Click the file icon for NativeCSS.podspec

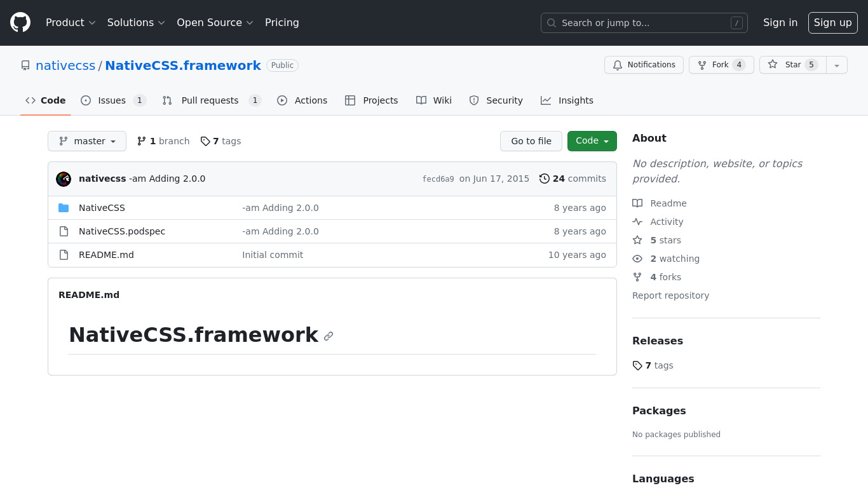64,231
